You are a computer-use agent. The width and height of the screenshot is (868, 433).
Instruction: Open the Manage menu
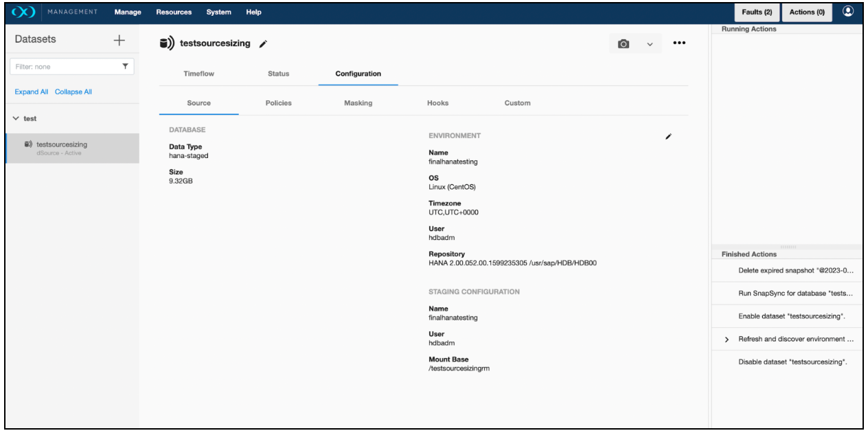pyautogui.click(x=127, y=12)
